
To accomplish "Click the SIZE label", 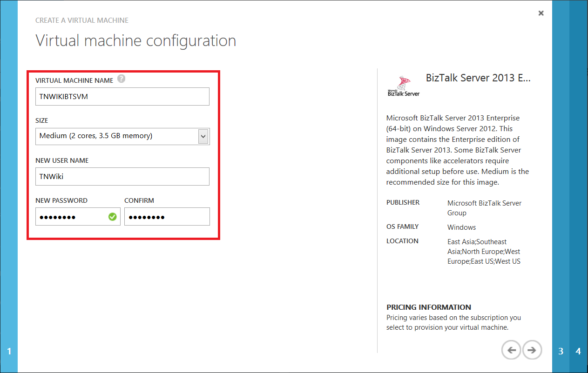I will click(41, 120).
